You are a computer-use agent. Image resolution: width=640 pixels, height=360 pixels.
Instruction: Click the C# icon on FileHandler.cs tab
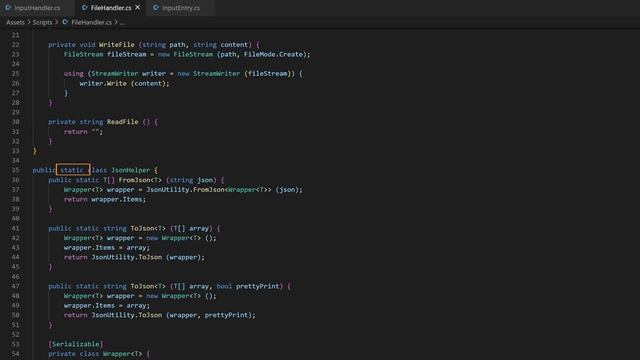(x=84, y=8)
